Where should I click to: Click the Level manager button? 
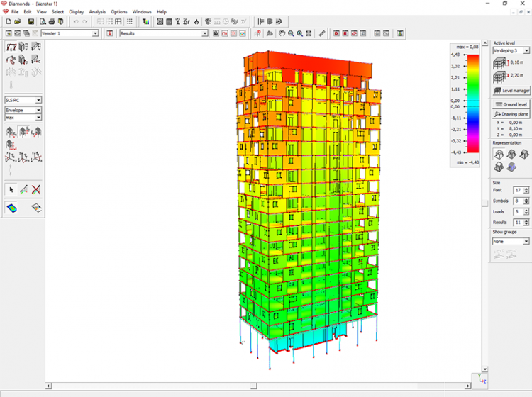pos(511,91)
